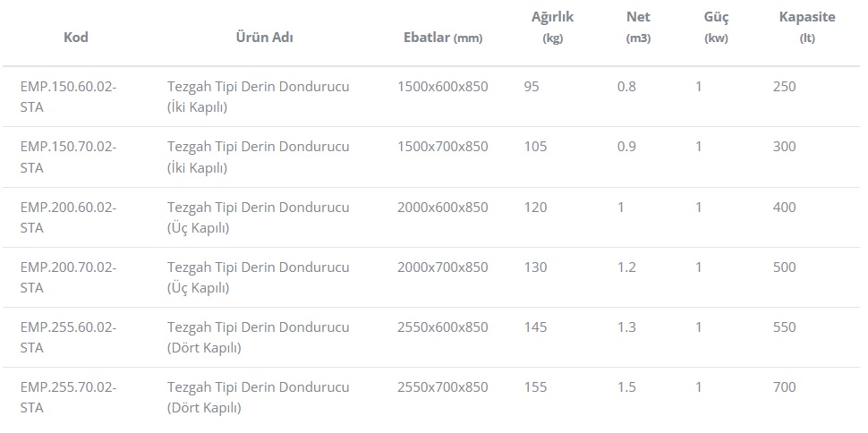The height and width of the screenshot is (433, 868).
Task: Click the Ebatlar (mm) column header
Action: pos(443,38)
